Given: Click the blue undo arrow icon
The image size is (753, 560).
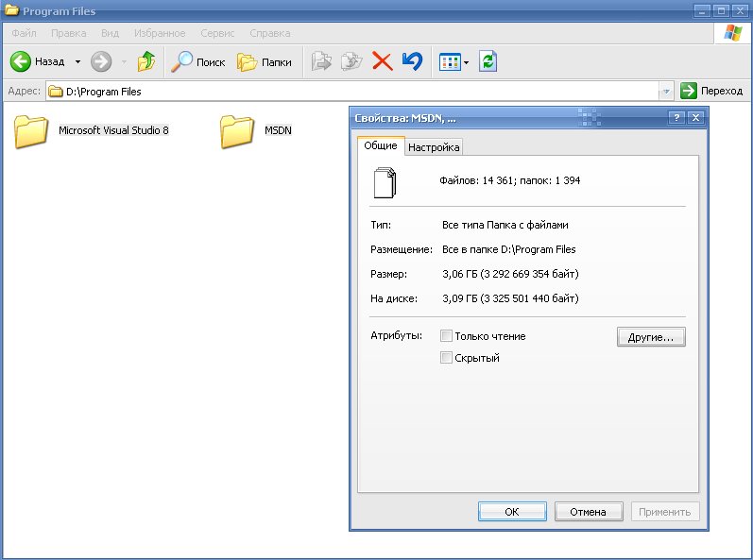Looking at the screenshot, I should (x=412, y=62).
